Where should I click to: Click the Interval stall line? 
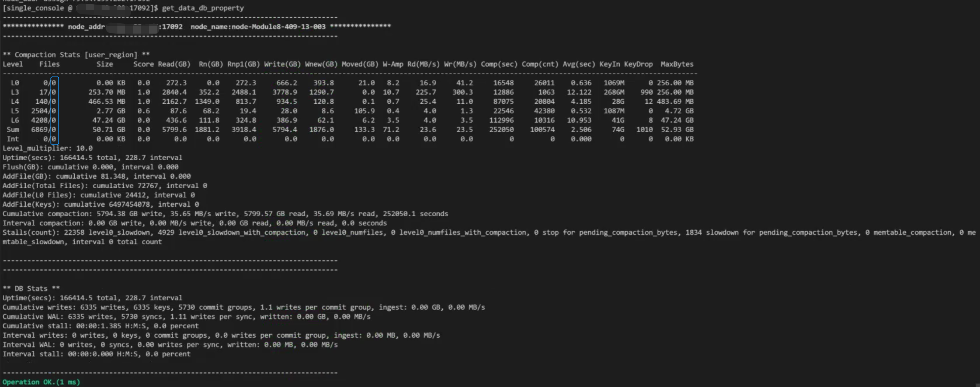point(96,354)
